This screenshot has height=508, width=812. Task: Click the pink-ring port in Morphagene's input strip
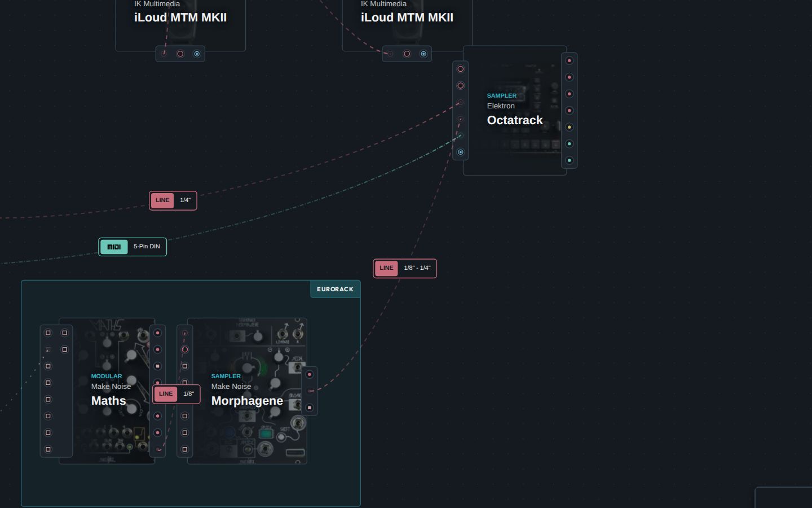tap(184, 349)
